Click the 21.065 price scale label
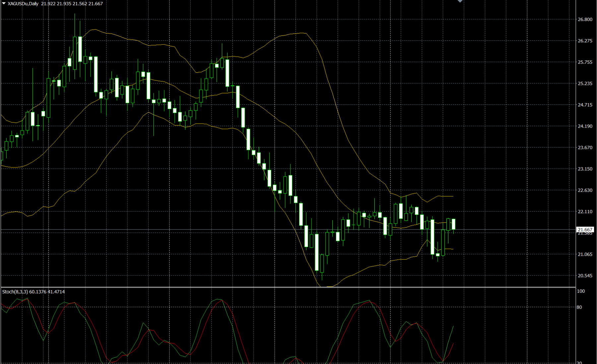 [x=585, y=254]
